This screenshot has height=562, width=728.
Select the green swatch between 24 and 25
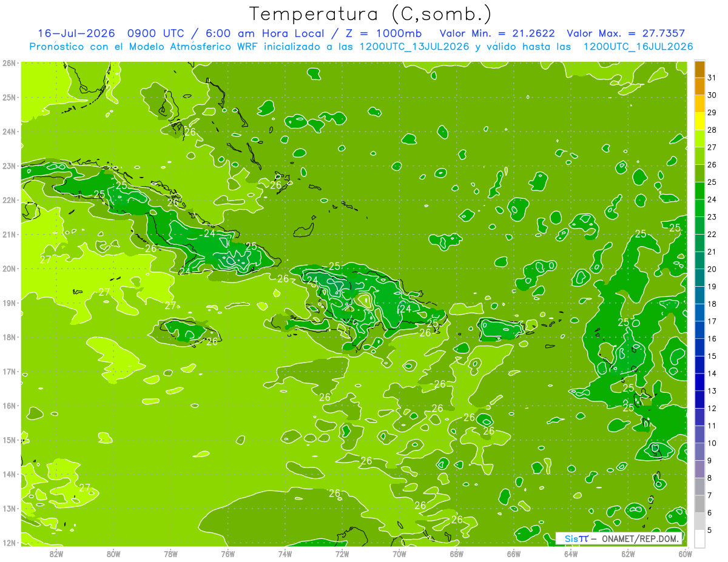tap(699, 191)
